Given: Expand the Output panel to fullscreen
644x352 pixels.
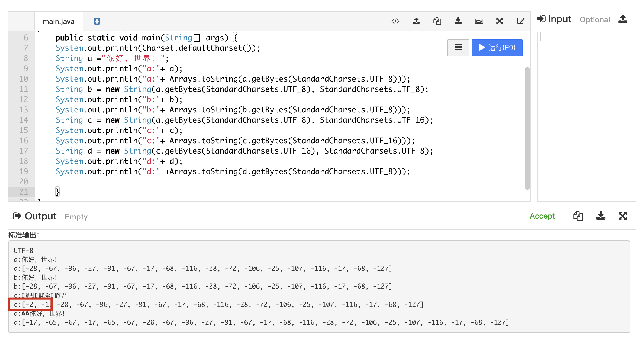Looking at the screenshot, I should tap(623, 216).
